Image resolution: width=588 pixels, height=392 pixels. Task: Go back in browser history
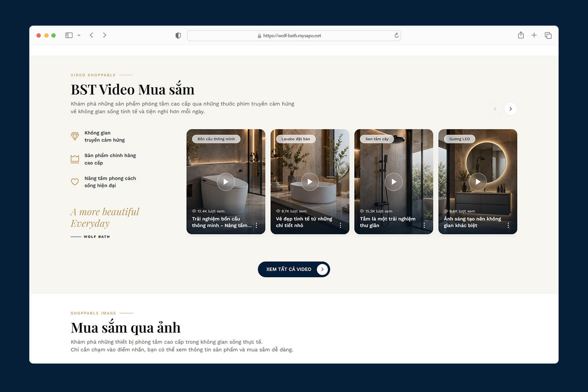[x=91, y=35]
